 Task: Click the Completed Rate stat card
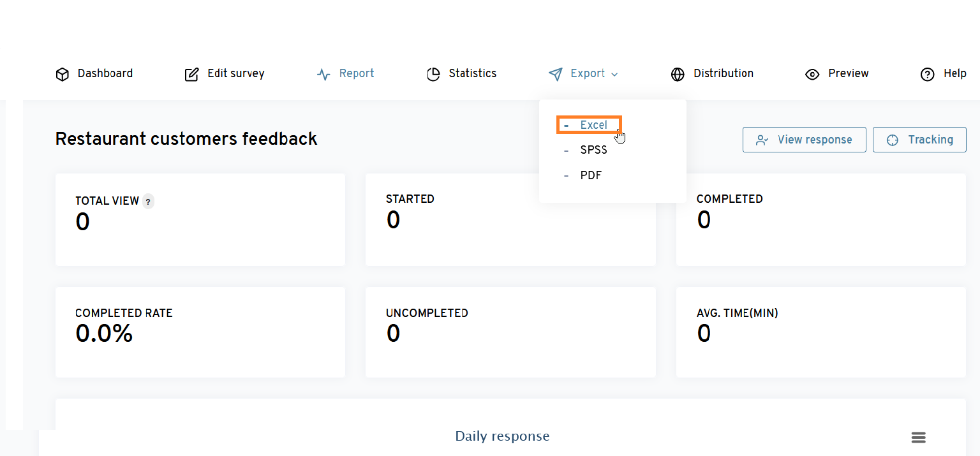click(x=200, y=332)
